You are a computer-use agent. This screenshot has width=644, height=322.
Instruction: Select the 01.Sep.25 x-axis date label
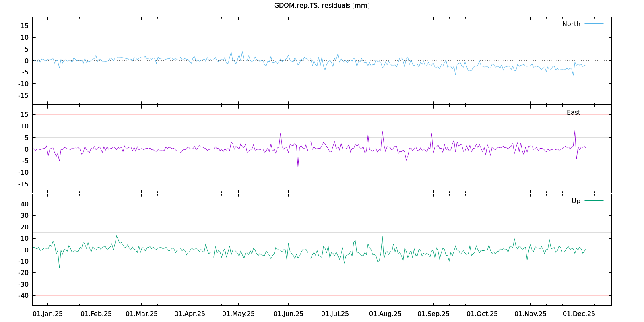[433, 314]
